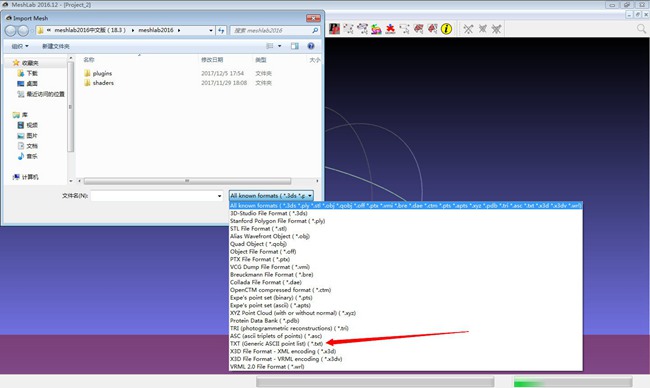Choose OpenCTM compressed format (*.ctm)
The height and width of the screenshot is (388, 650).
click(406, 290)
